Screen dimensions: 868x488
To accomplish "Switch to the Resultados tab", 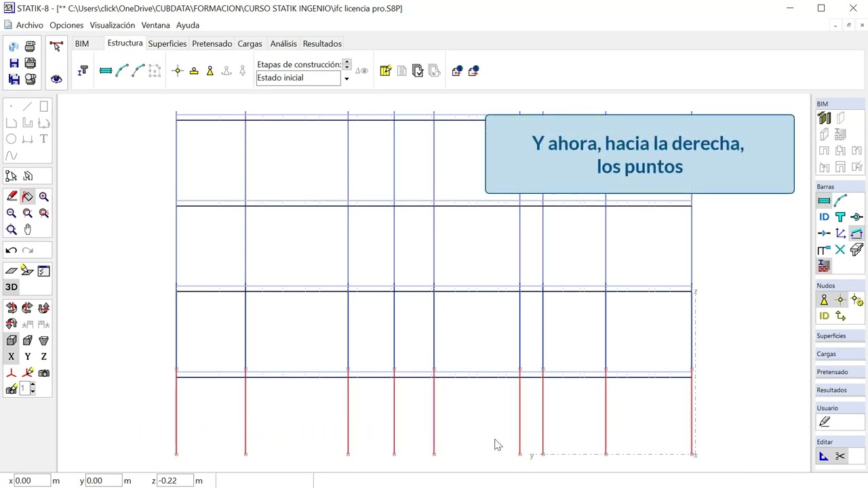I will click(322, 43).
